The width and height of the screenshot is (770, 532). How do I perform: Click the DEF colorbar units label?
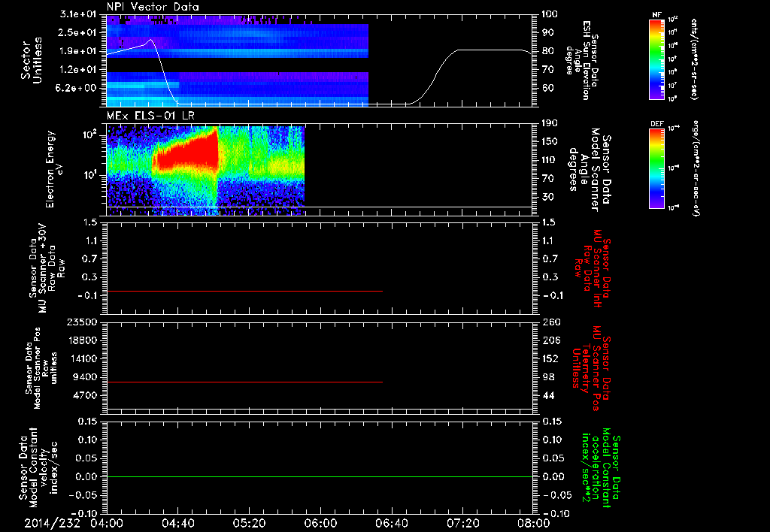(x=696, y=168)
